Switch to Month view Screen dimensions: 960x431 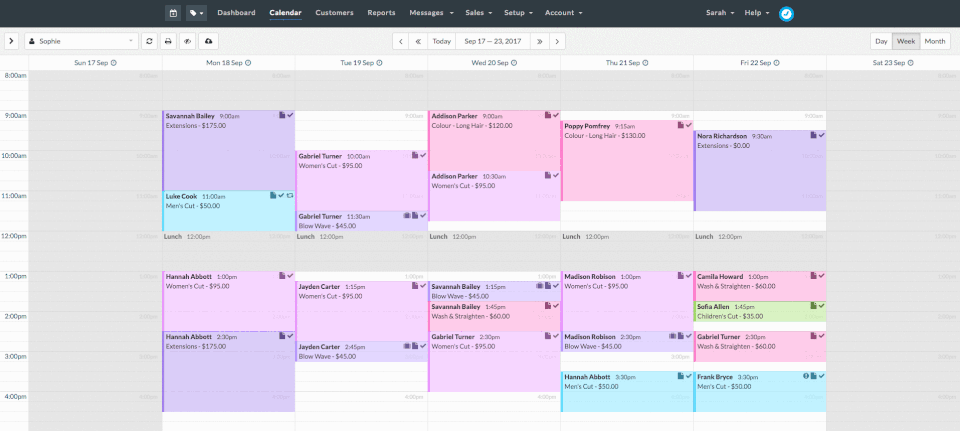point(935,42)
